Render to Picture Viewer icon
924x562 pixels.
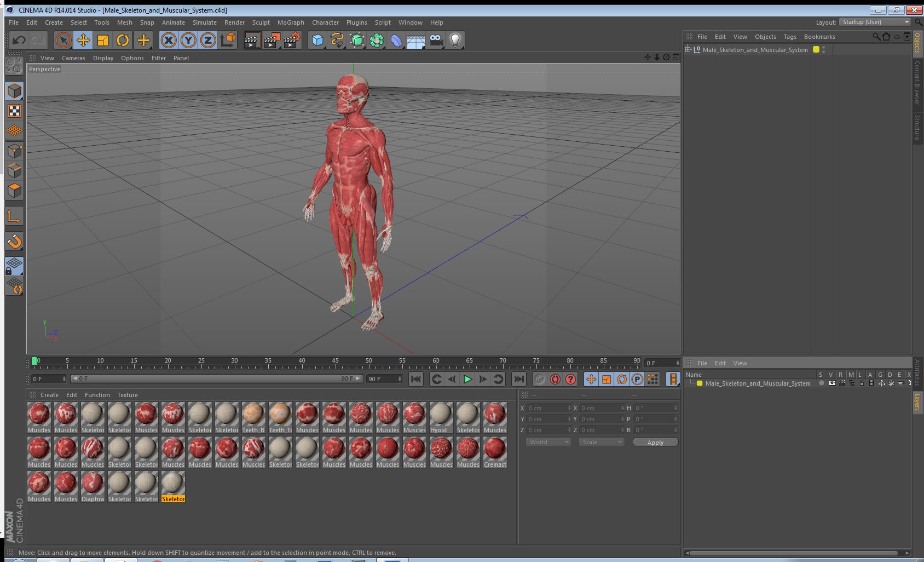coord(272,40)
